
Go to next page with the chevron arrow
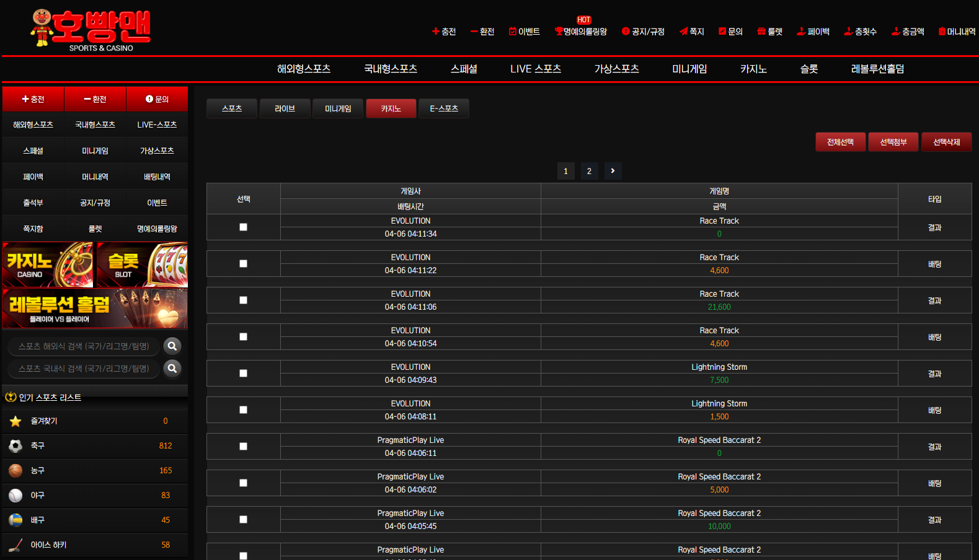tap(613, 171)
